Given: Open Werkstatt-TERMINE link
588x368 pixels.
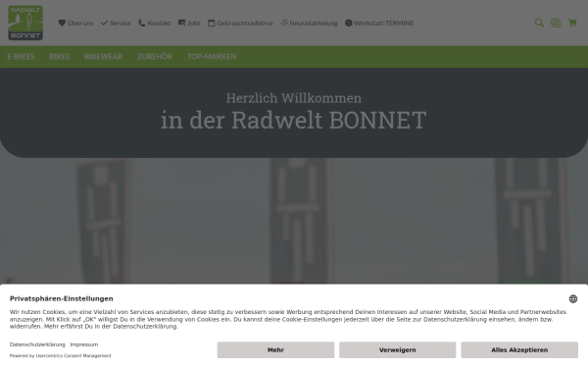Looking at the screenshot, I should click(379, 23).
